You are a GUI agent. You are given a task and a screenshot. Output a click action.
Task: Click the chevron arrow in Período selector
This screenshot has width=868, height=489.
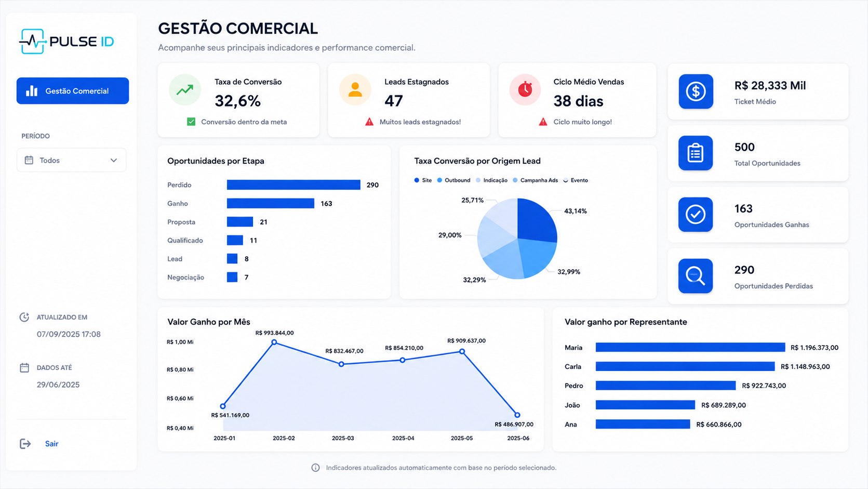coord(114,160)
